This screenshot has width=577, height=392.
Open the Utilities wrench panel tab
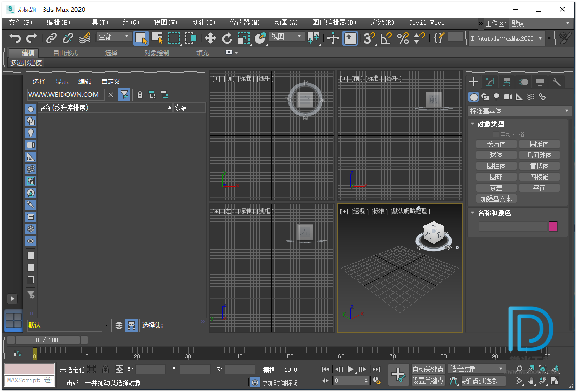tap(557, 82)
